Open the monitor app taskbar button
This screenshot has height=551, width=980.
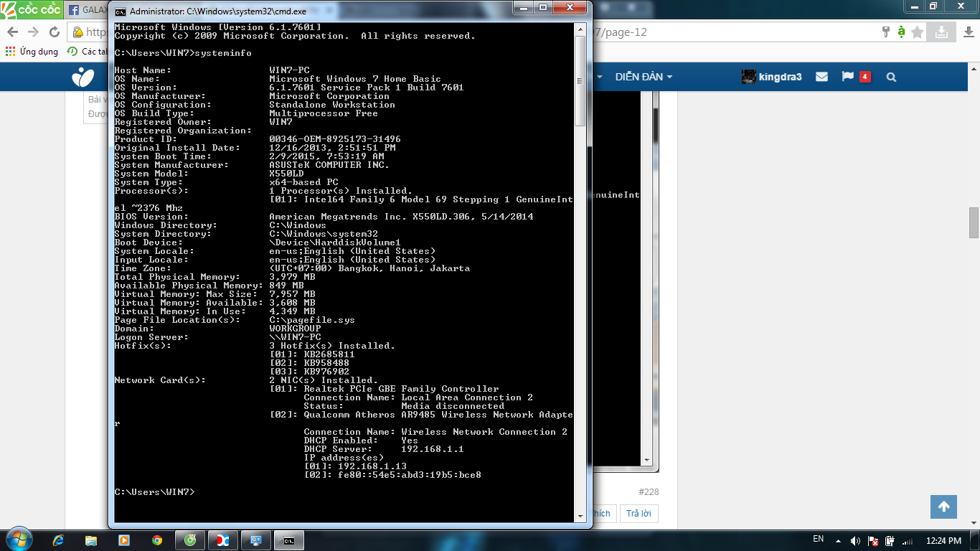256,540
